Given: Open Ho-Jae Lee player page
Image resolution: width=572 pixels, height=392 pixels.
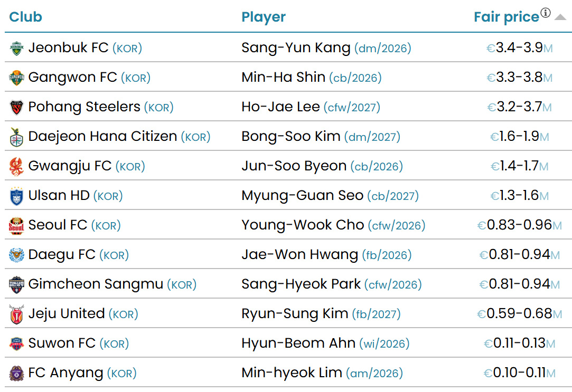Looking at the screenshot, I should pyautogui.click(x=280, y=107).
